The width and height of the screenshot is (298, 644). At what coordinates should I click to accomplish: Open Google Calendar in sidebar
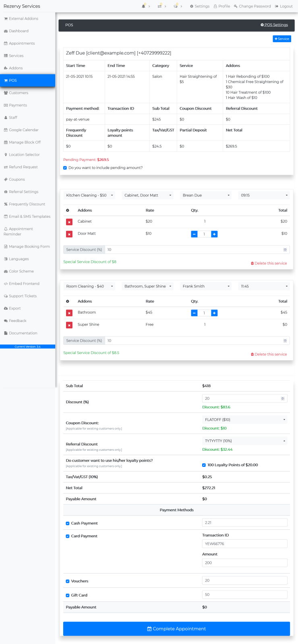point(21,130)
